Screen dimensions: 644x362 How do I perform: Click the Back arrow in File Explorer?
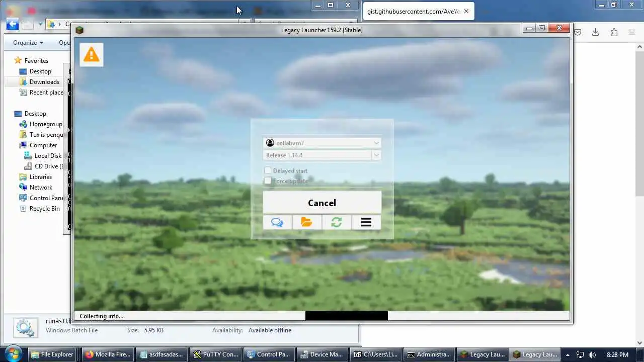click(12, 24)
